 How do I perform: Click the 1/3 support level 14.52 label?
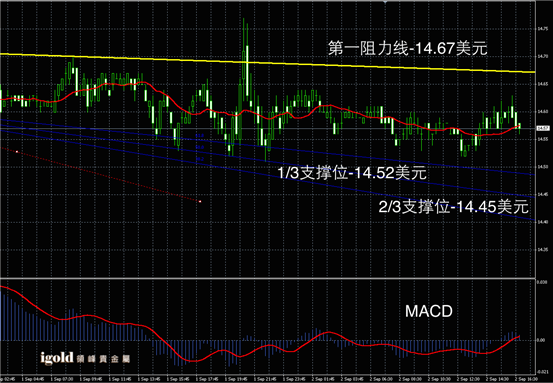click(352, 173)
